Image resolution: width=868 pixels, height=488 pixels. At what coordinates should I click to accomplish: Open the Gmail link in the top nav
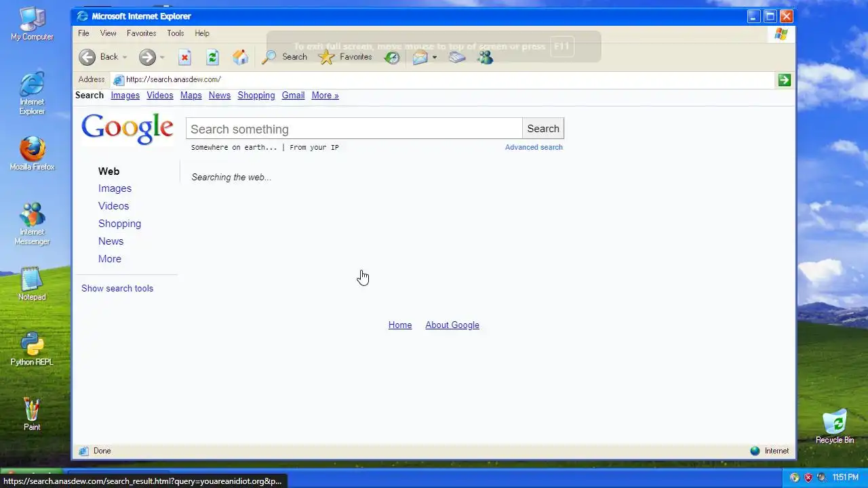pyautogui.click(x=293, y=96)
